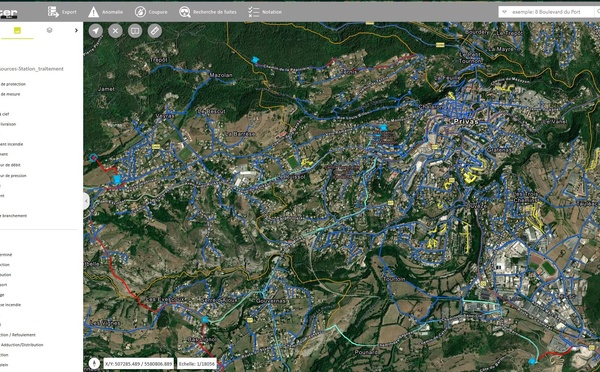Open the Notation checklist tool
The image size is (600, 372).
point(264,12)
